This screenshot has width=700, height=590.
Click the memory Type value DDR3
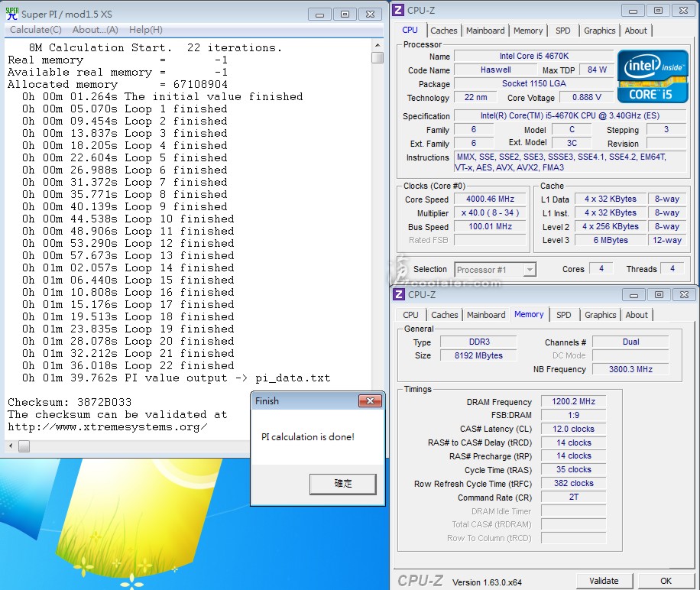[478, 342]
